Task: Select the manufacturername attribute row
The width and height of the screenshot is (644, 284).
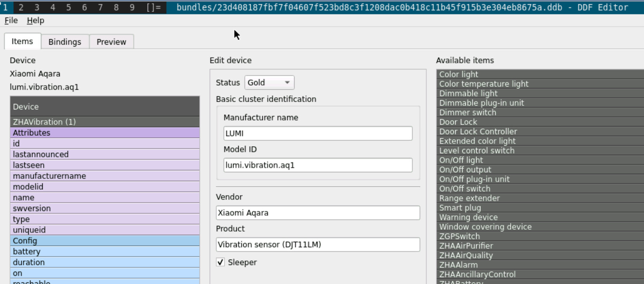Action: point(105,176)
